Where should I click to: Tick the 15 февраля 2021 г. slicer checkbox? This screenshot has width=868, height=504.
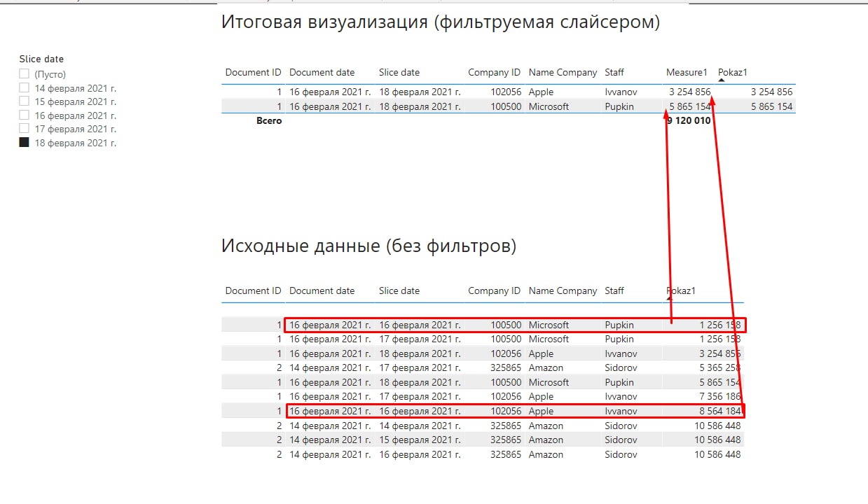[25, 101]
